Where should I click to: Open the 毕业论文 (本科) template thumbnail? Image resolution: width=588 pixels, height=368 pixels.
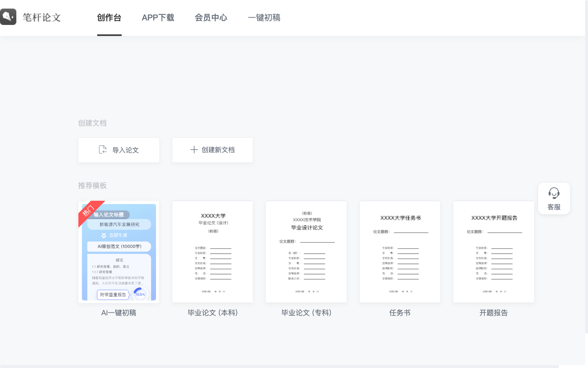(x=212, y=251)
